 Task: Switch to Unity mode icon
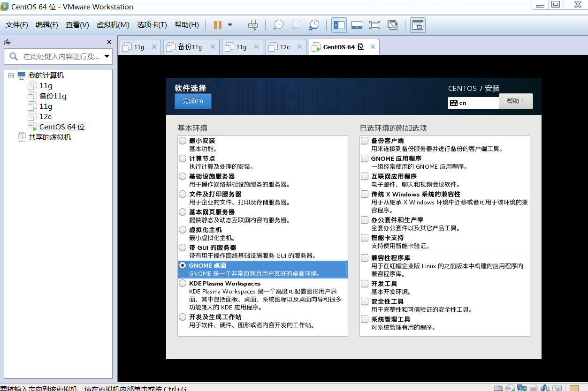click(x=392, y=25)
